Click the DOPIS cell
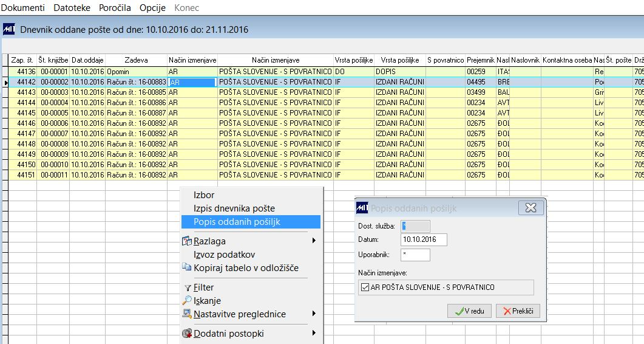The image size is (644, 344). (x=400, y=72)
